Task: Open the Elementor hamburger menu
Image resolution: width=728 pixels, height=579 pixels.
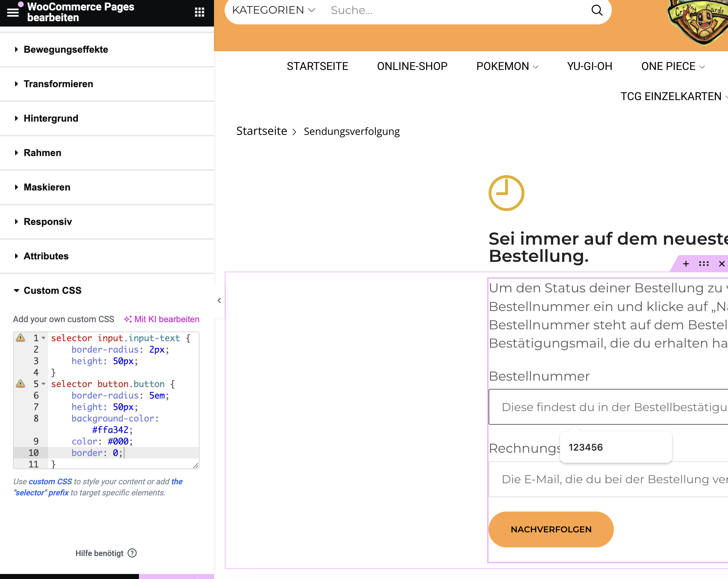Action: [13, 13]
